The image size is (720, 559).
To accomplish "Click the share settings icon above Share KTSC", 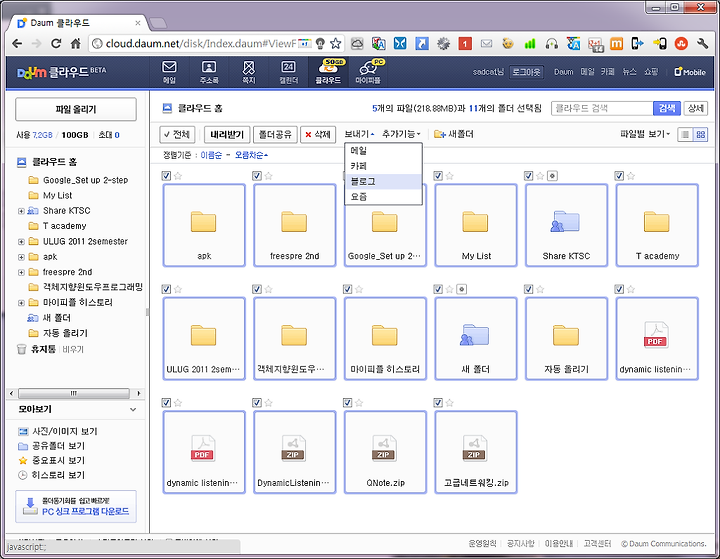I will pyautogui.click(x=552, y=176).
